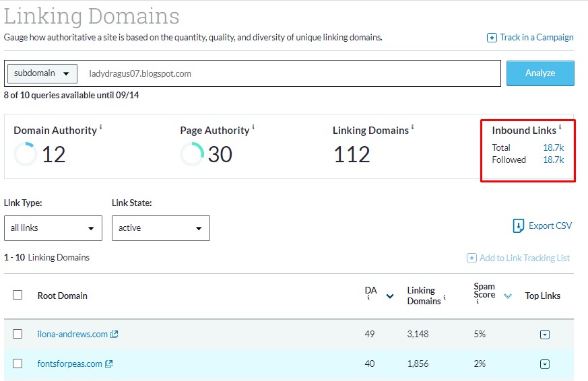Open the Followed inbound links 18.7k value
This screenshot has height=381, width=588.
click(x=554, y=160)
